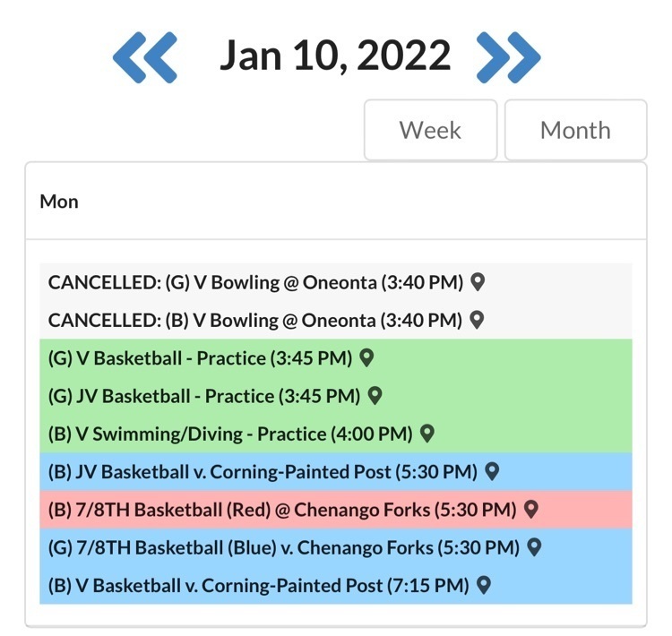Open (B) V Basketball 7:15 PM event
The image size is (672, 636).
pos(258,586)
